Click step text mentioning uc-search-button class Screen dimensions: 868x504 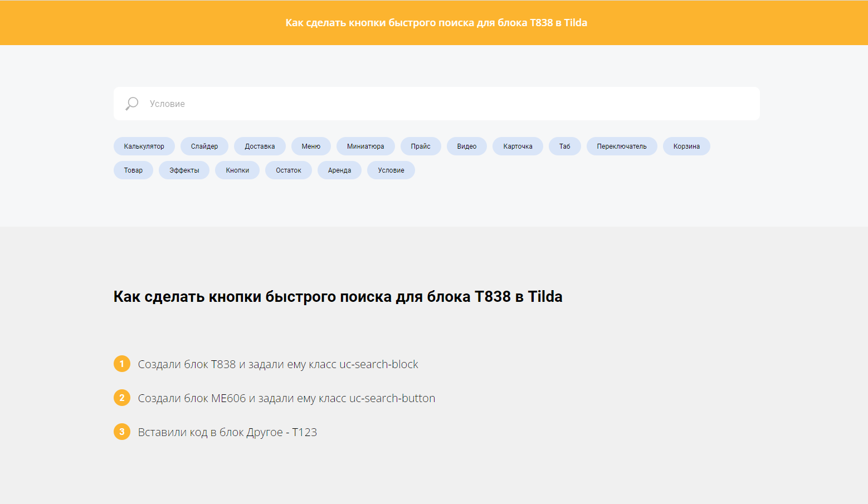(286, 398)
